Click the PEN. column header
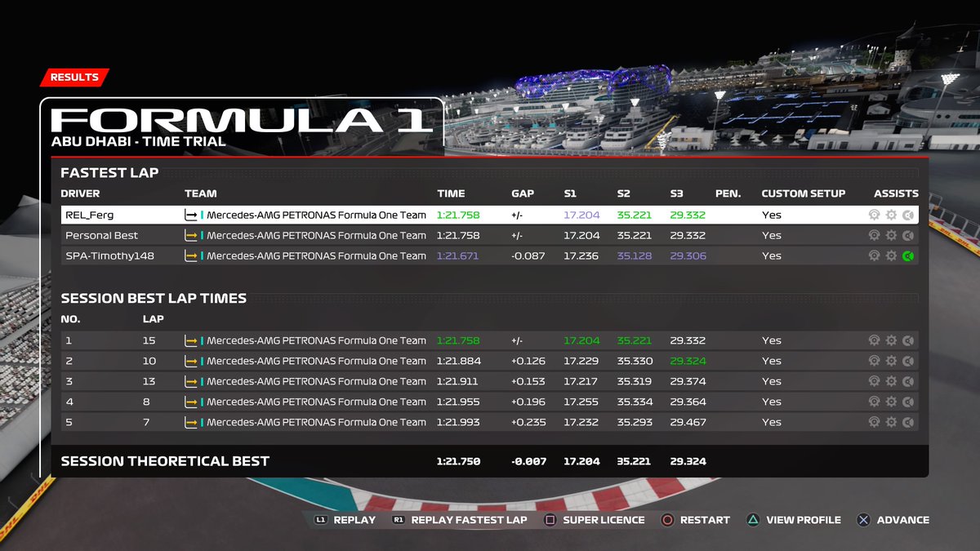The height and width of the screenshot is (551, 980). [x=728, y=193]
